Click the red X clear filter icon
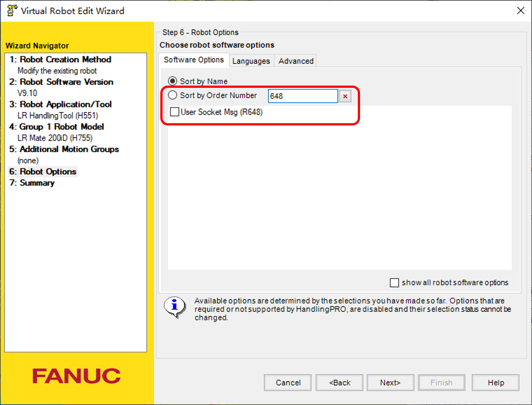 pos(345,96)
